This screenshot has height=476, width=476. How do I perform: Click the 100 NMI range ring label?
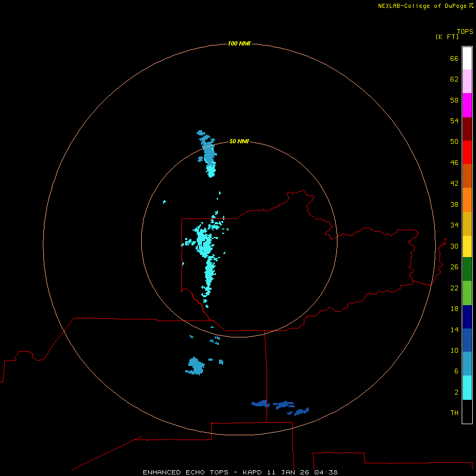click(239, 43)
